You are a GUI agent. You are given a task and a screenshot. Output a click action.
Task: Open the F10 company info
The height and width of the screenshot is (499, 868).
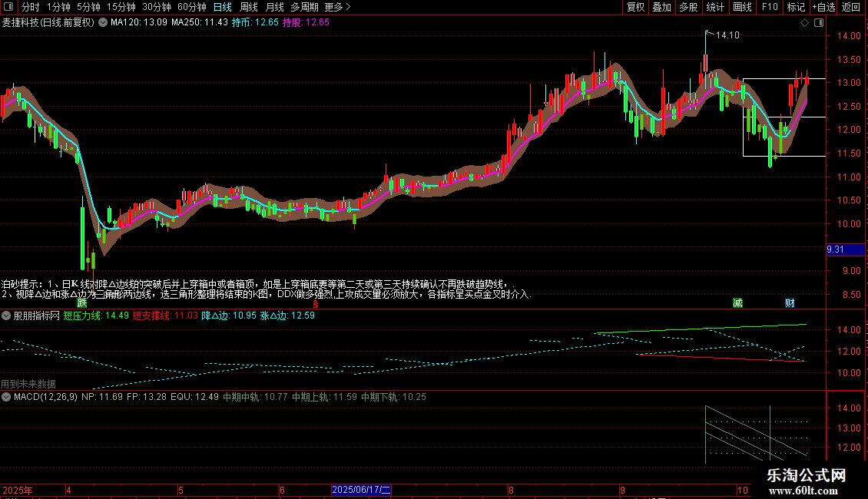(770, 7)
